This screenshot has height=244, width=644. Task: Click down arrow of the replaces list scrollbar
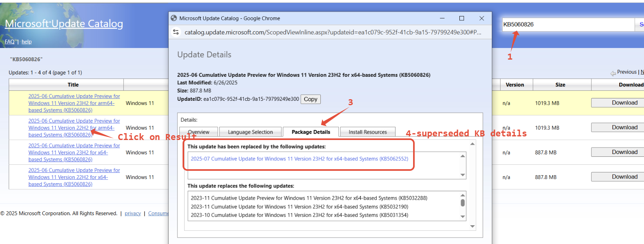tap(463, 216)
